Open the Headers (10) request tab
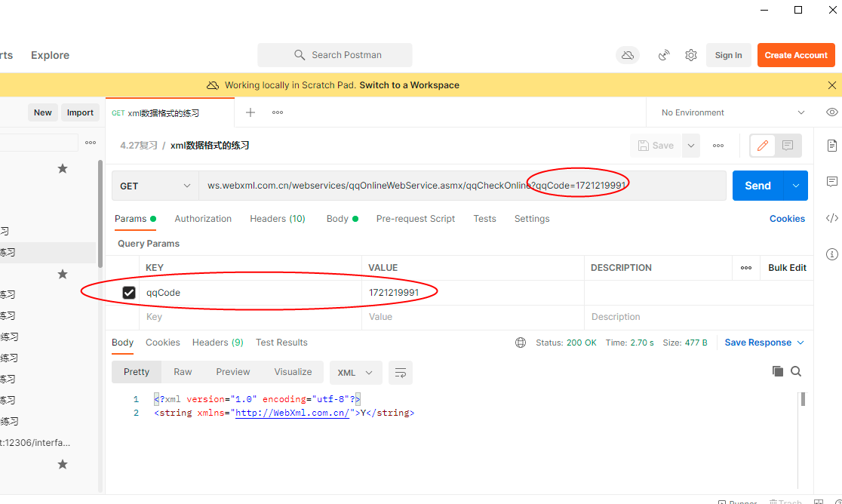Image resolution: width=842 pixels, height=504 pixels. coord(278,219)
